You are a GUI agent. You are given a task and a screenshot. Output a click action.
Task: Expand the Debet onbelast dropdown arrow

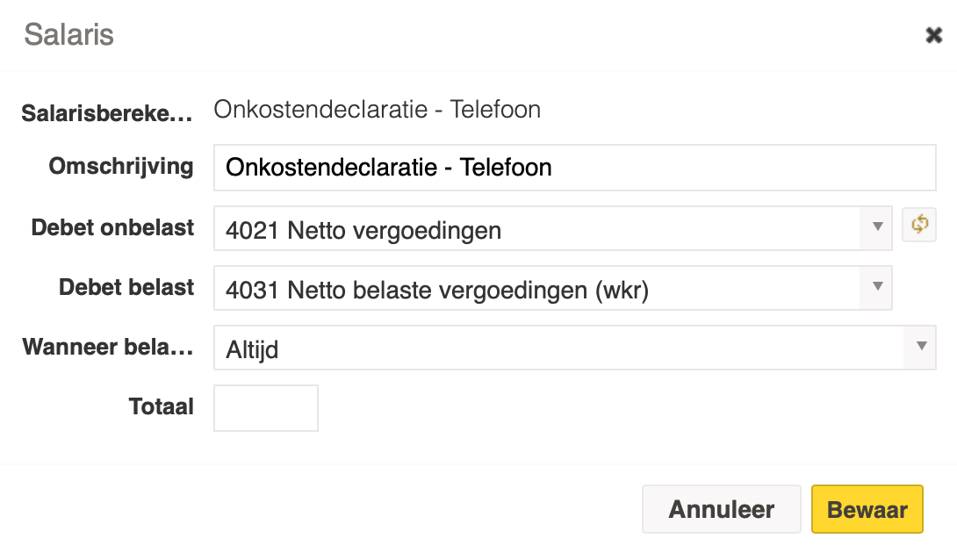tap(877, 228)
